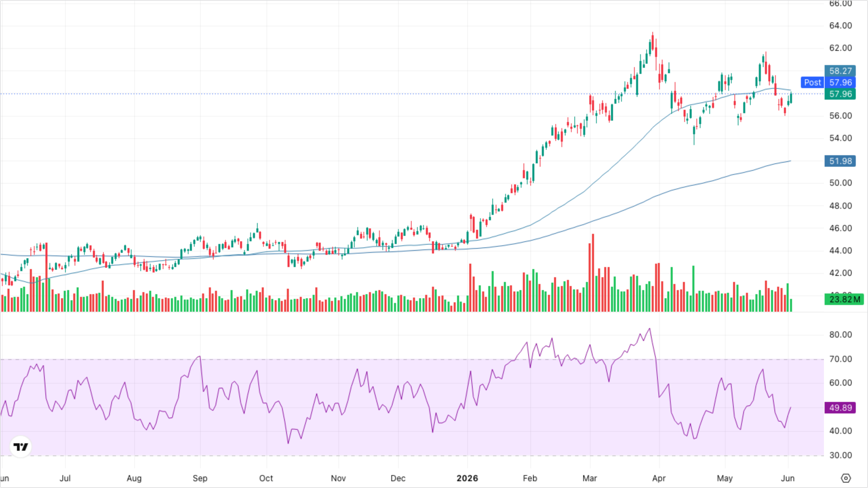Click the blue 57.96 post-market price tag
Screen dimensions: 868x488
[x=840, y=82]
